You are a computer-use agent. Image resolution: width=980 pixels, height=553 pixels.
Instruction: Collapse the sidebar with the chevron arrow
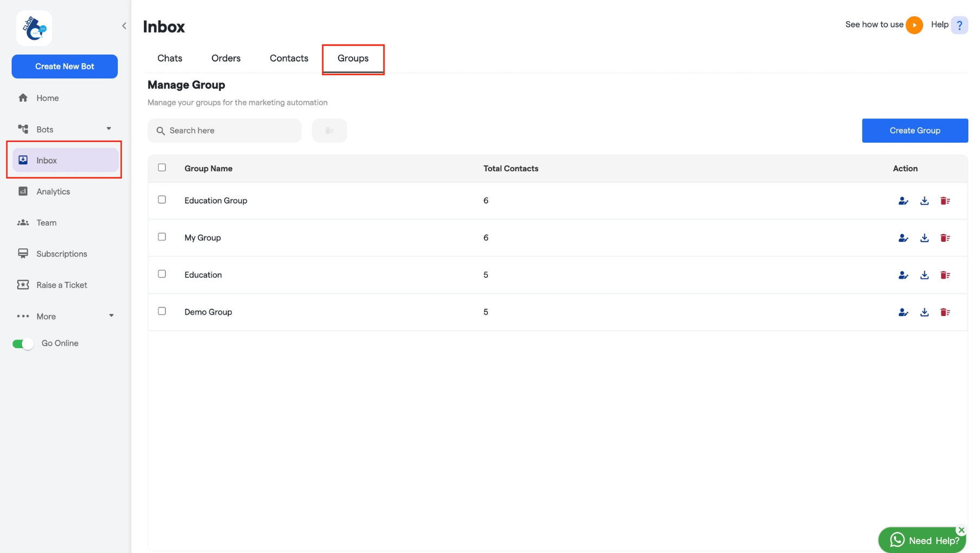click(124, 25)
